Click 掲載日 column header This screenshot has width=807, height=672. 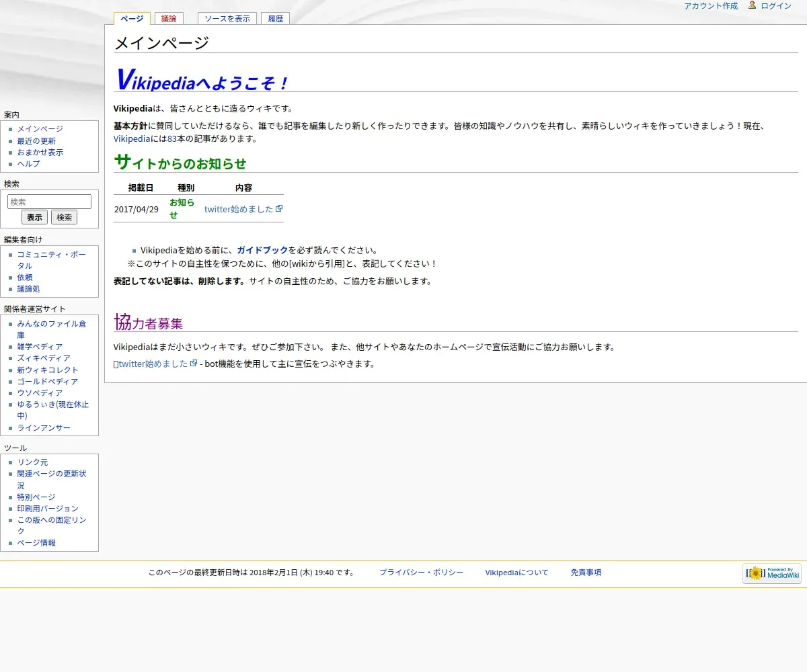pyautogui.click(x=141, y=187)
